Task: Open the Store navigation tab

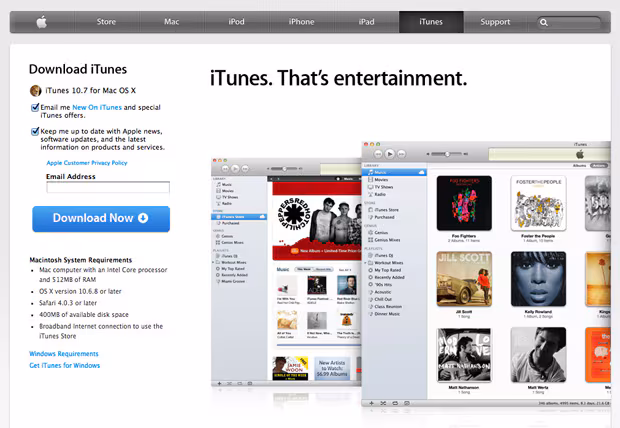Action: click(106, 22)
